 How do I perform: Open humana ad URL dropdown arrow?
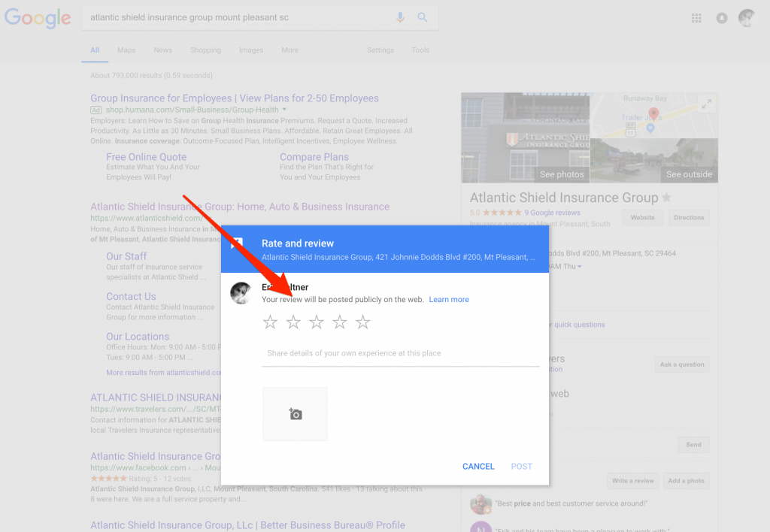coord(284,110)
